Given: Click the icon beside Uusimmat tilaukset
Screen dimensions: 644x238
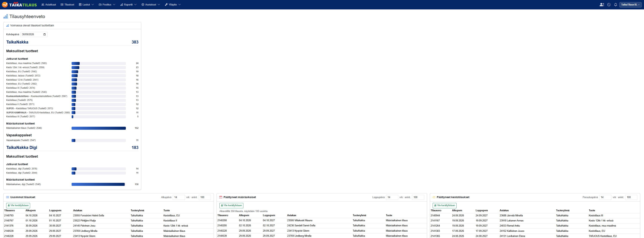Looking at the screenshot, I should tap(8, 197).
